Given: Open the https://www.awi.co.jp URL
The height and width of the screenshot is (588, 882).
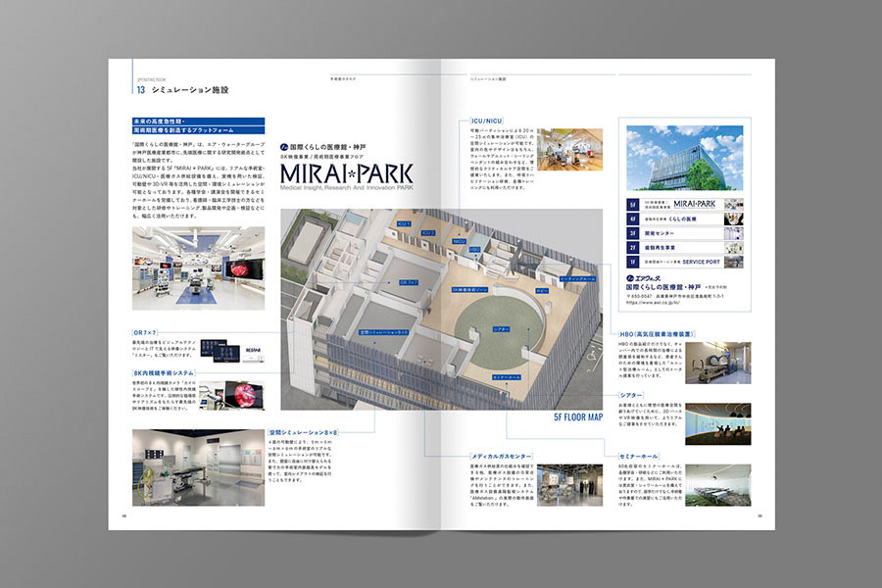Looking at the screenshot, I should click(653, 303).
